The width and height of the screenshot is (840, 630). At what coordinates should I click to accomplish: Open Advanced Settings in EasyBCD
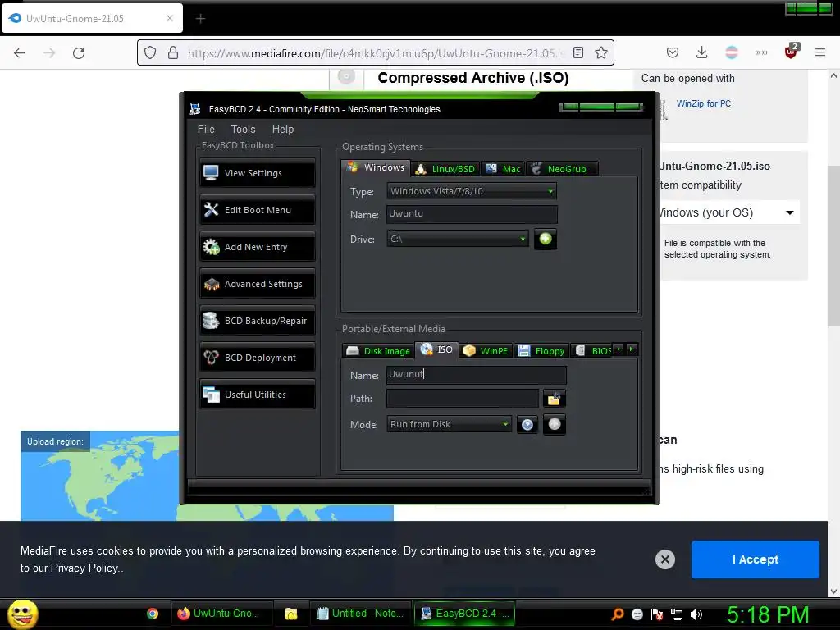pos(257,284)
